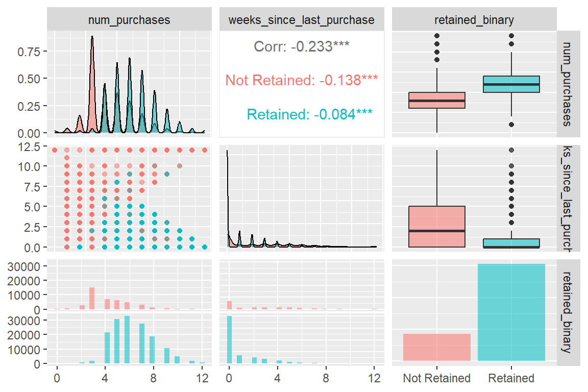This screenshot has height=392, width=588.
Task: Click the retained_binary column header strip
Action: (474, 20)
